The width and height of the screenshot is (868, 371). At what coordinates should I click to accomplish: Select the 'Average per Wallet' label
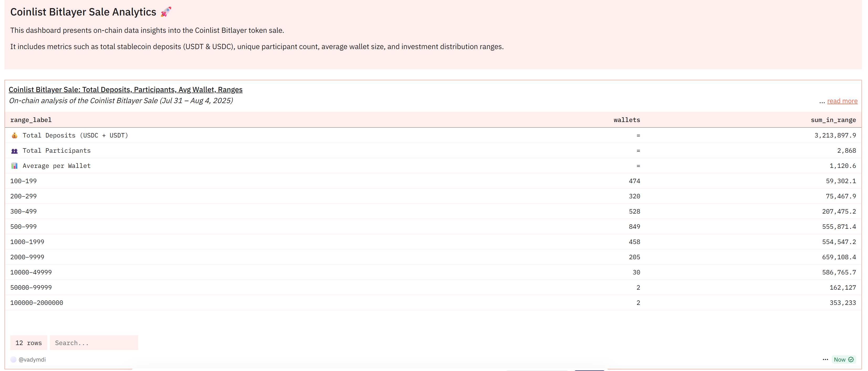(57, 166)
